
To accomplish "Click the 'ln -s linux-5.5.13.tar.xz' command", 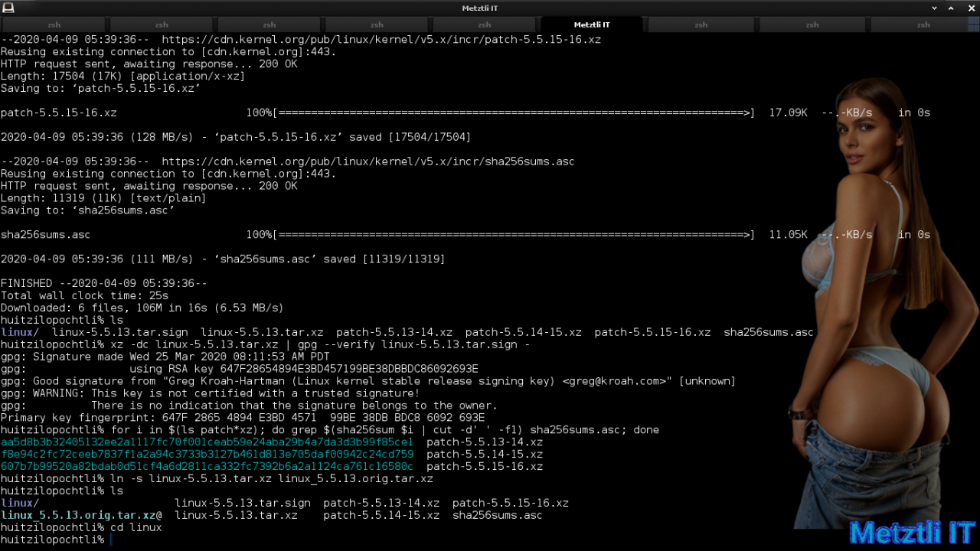I will point(271,480).
